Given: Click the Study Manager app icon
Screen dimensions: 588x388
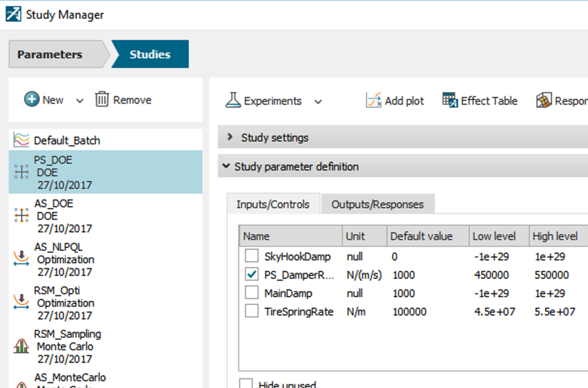Looking at the screenshot, I should coord(13,14).
